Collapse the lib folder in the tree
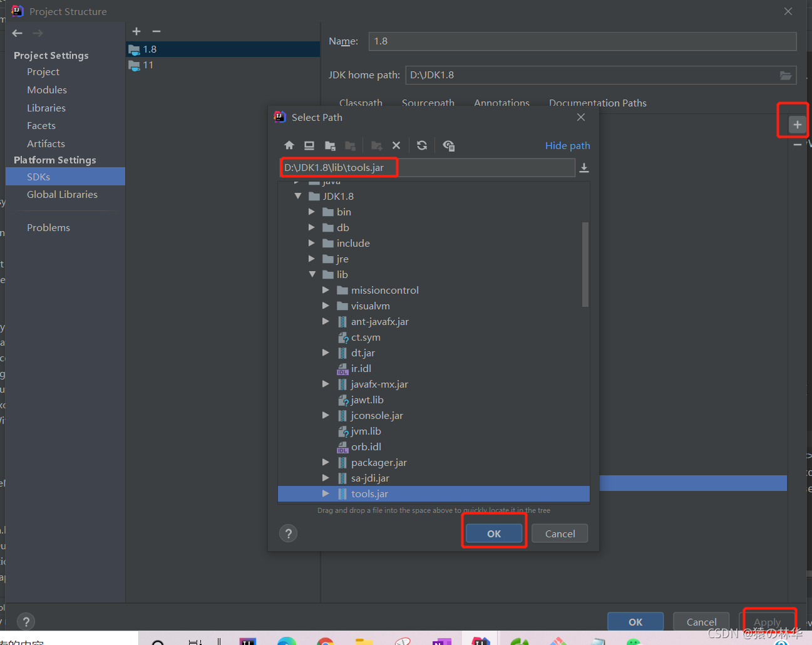Viewport: 812px width, 645px height. 312,274
